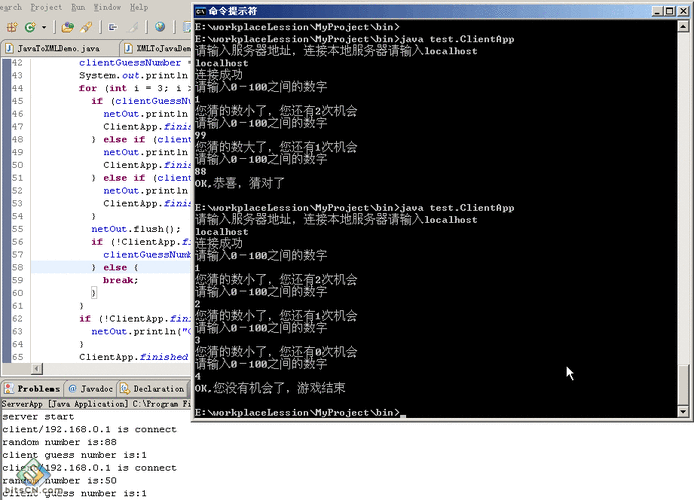Click the final command prompt cursor line
694x500 pixels.
tap(300, 412)
